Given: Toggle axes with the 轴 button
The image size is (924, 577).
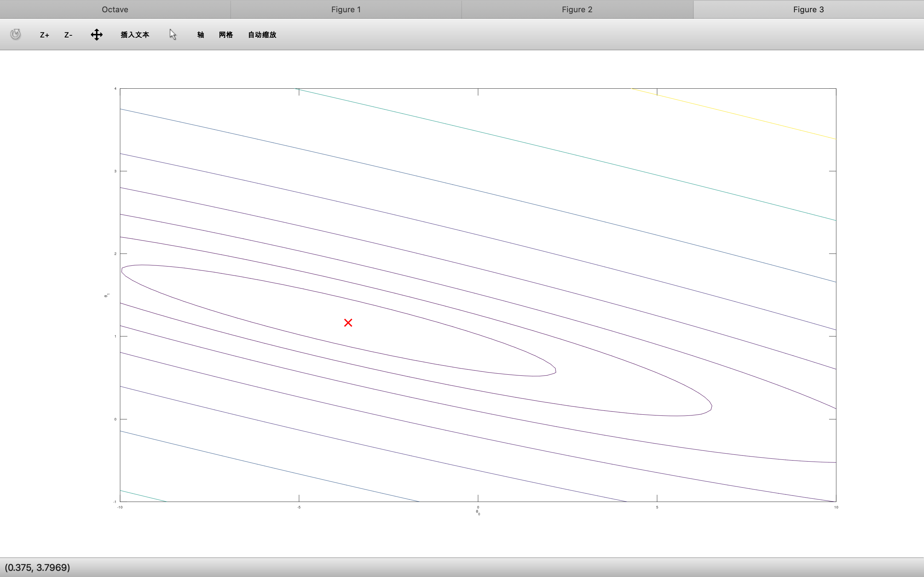Looking at the screenshot, I should pyautogui.click(x=200, y=35).
